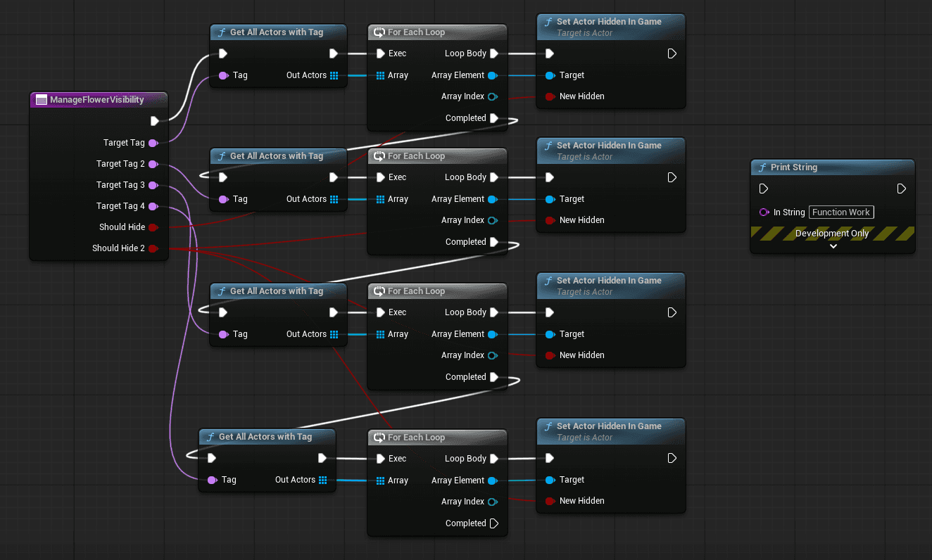Click the loop icon on the top For Each Loop node
Image resolution: width=932 pixels, height=560 pixels.
coord(378,32)
